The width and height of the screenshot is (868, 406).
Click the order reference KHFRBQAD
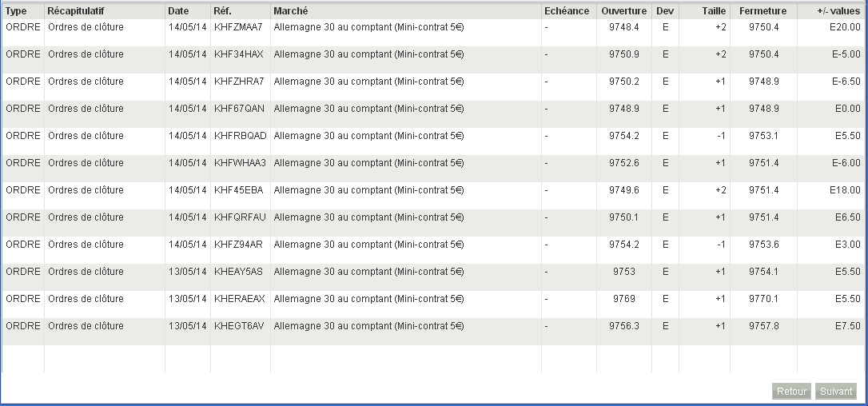(x=241, y=136)
